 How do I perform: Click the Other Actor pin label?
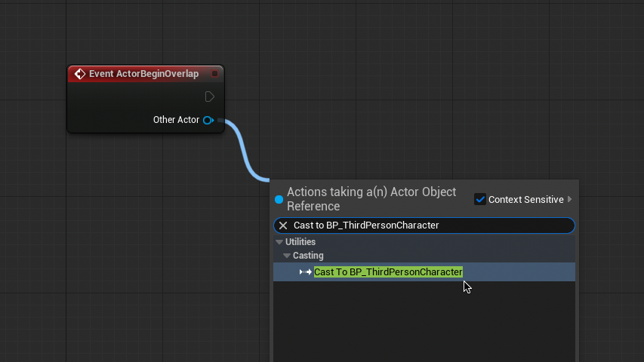pyautogui.click(x=176, y=120)
